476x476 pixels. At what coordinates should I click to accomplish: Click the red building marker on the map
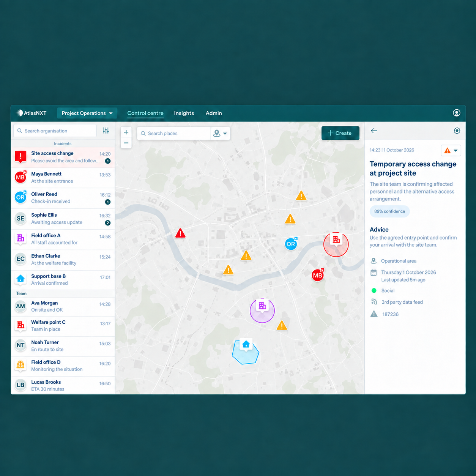tap(336, 241)
